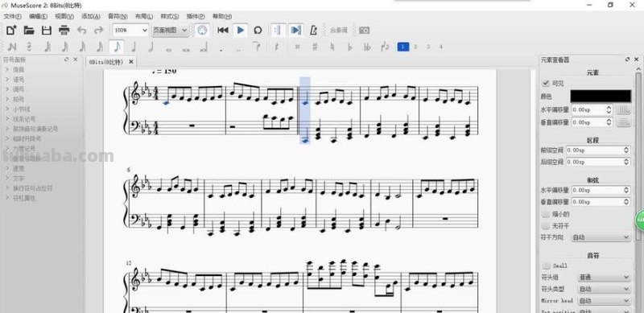Toggle the 无符干 stemless checkbox
This screenshot has width=644, height=313.
pyautogui.click(x=546, y=226)
